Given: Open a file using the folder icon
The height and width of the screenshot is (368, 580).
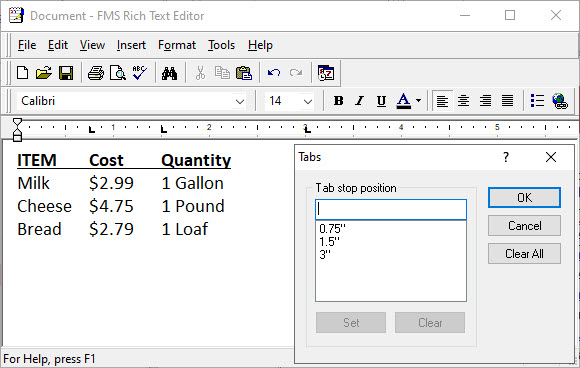Looking at the screenshot, I should tap(44, 73).
